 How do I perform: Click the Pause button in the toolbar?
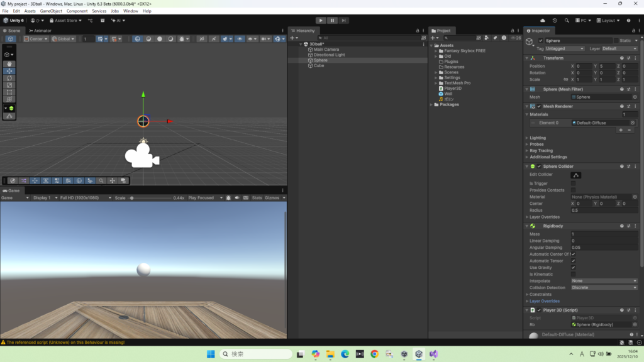pos(332,20)
